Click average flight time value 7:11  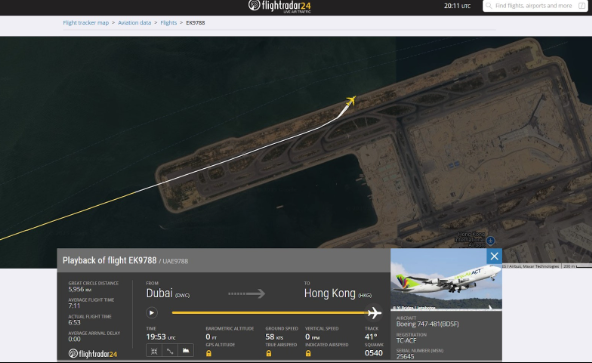click(74, 306)
